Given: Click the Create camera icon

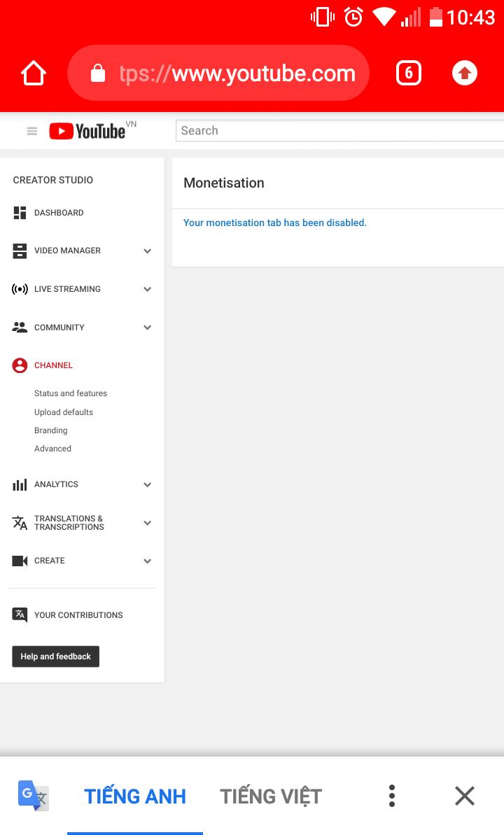Looking at the screenshot, I should coord(20,561).
